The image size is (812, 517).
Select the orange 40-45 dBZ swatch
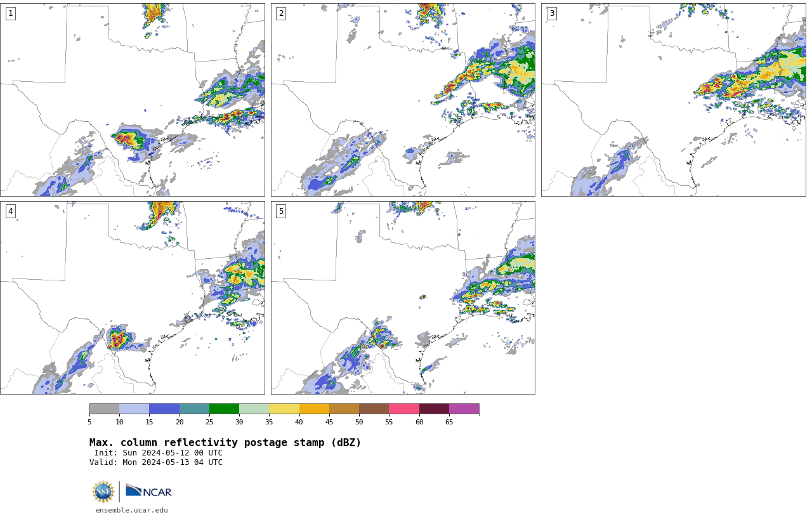[x=314, y=409]
